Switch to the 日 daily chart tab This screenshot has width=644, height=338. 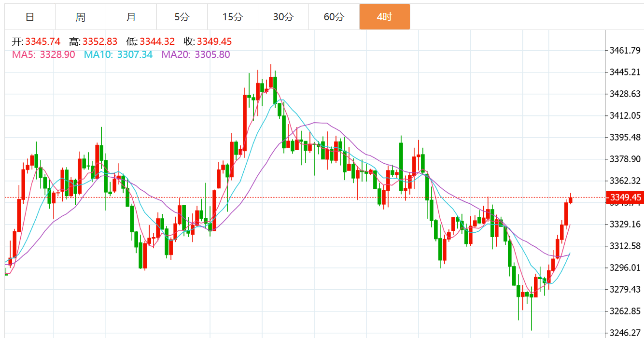(30, 17)
